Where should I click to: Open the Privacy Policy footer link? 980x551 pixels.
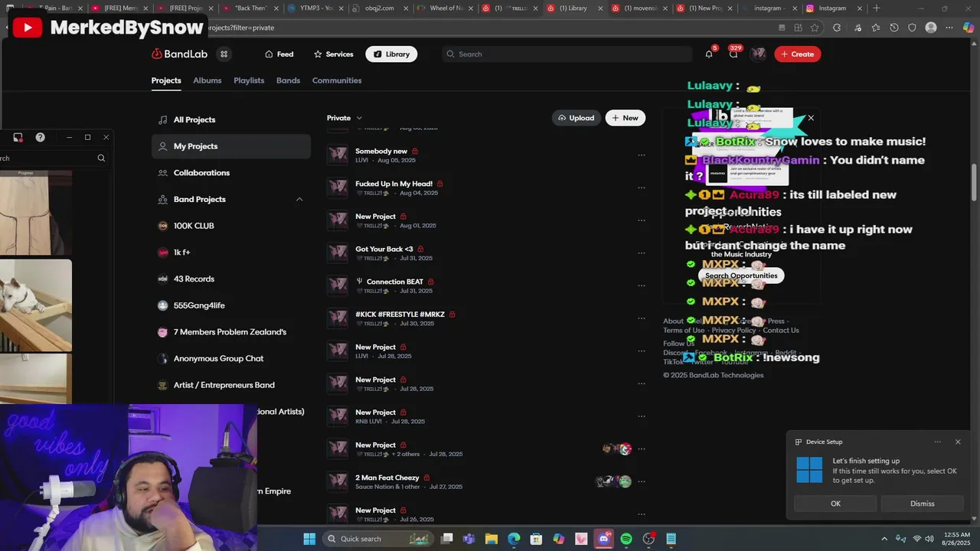[x=733, y=331]
